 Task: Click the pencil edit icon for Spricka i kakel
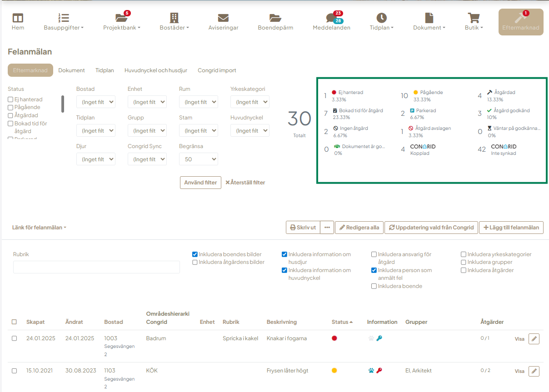[x=534, y=339]
